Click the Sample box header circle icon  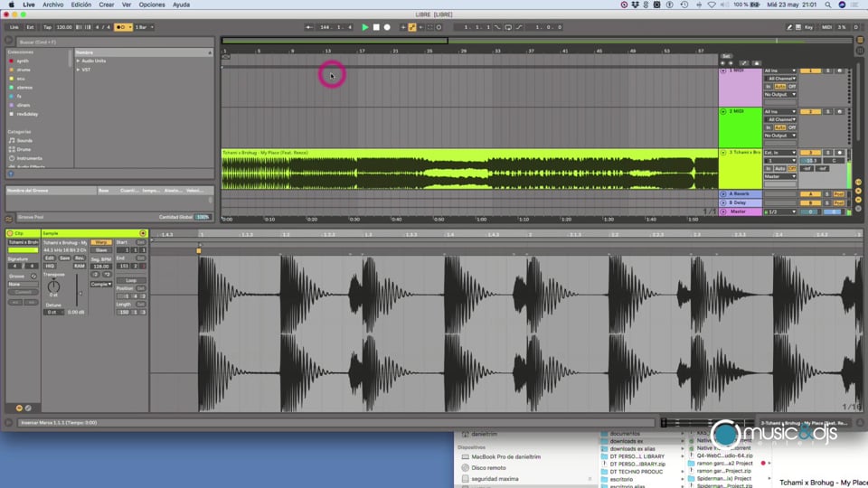point(143,233)
